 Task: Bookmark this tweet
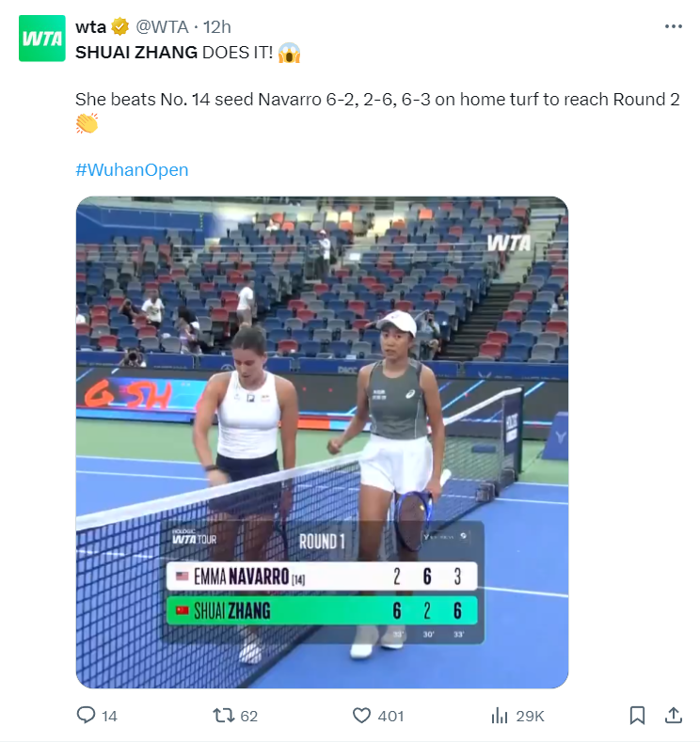637,715
